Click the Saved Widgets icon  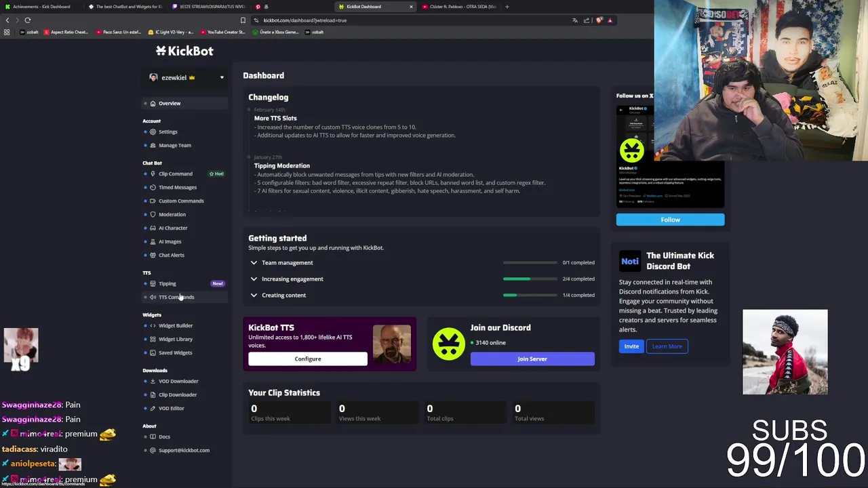click(153, 353)
